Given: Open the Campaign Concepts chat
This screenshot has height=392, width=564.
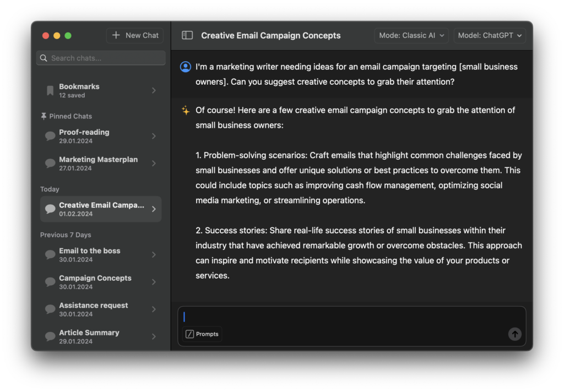Looking at the screenshot, I should [101, 282].
